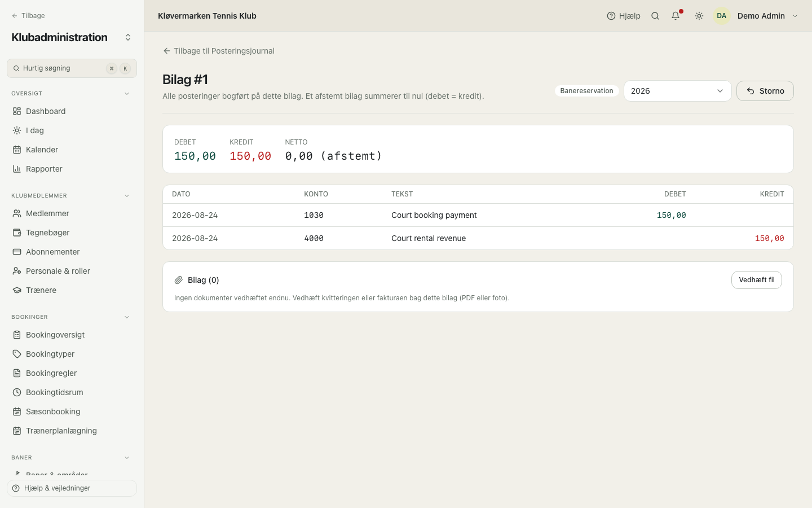The image size is (812, 508).
Task: Collapse the Klubmedlemmer sidebar section
Action: tap(127, 196)
